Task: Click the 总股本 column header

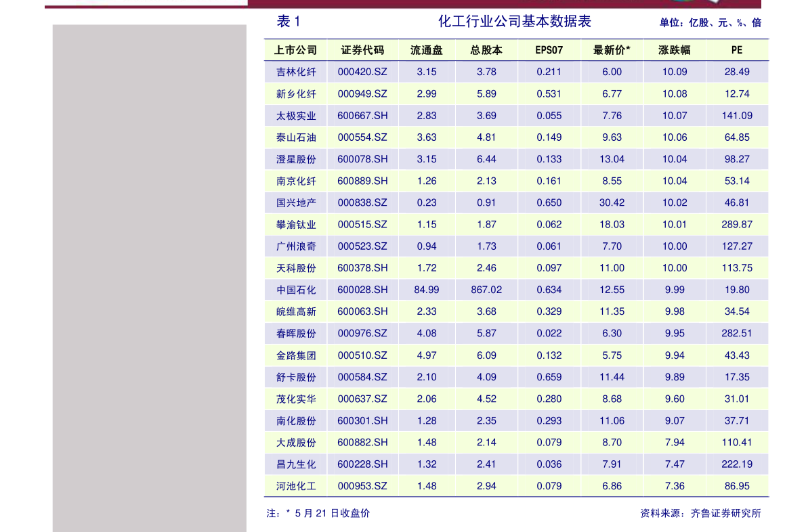Action: pos(486,50)
